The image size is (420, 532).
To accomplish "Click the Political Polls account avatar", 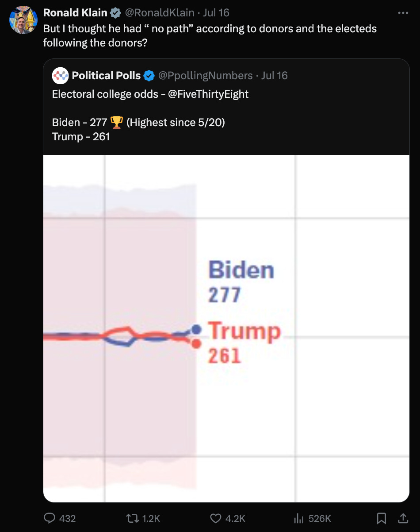I will coord(60,75).
